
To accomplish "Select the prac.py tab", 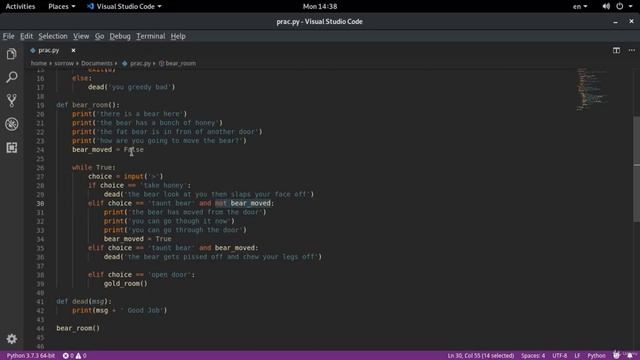I will click(49, 50).
